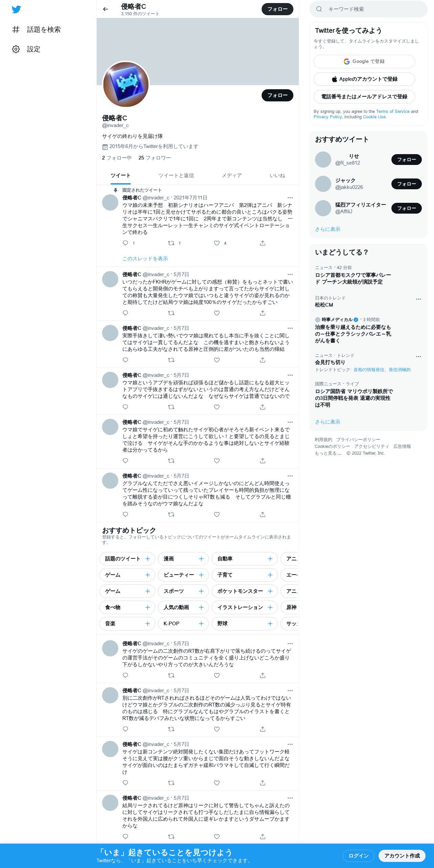Add the 話題のツイート topic
Screen dimensions: 434x868
tap(147, 559)
